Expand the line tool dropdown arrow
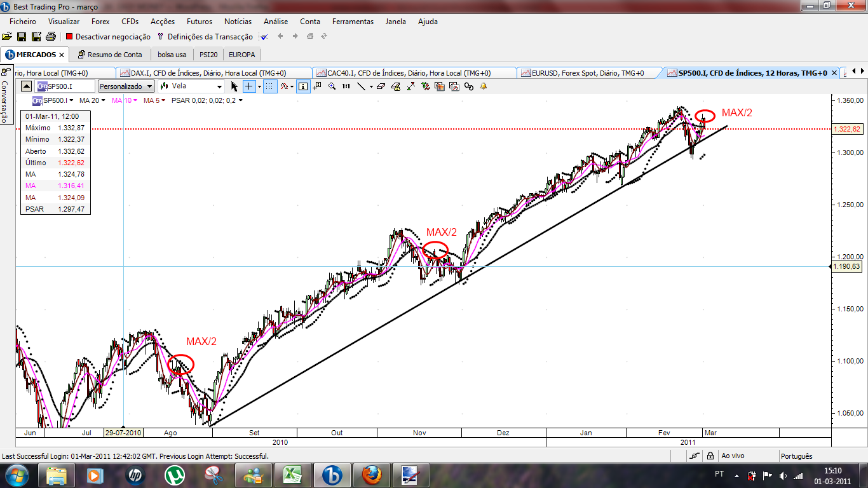Image resolution: width=868 pixels, height=488 pixels. pyautogui.click(x=371, y=86)
